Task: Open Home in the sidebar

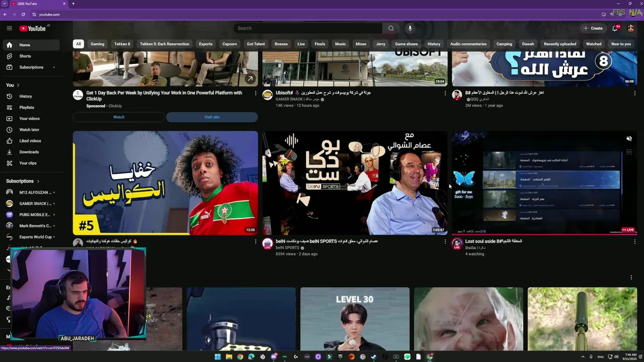Action: point(30,45)
